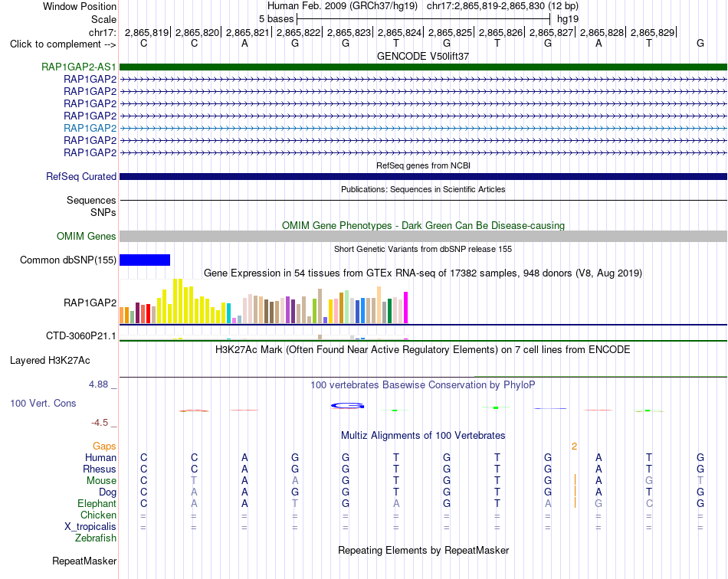Click '100 vertebrates Basewise Conservation by PhyloP'
The width and height of the screenshot is (728, 579).
point(423,385)
